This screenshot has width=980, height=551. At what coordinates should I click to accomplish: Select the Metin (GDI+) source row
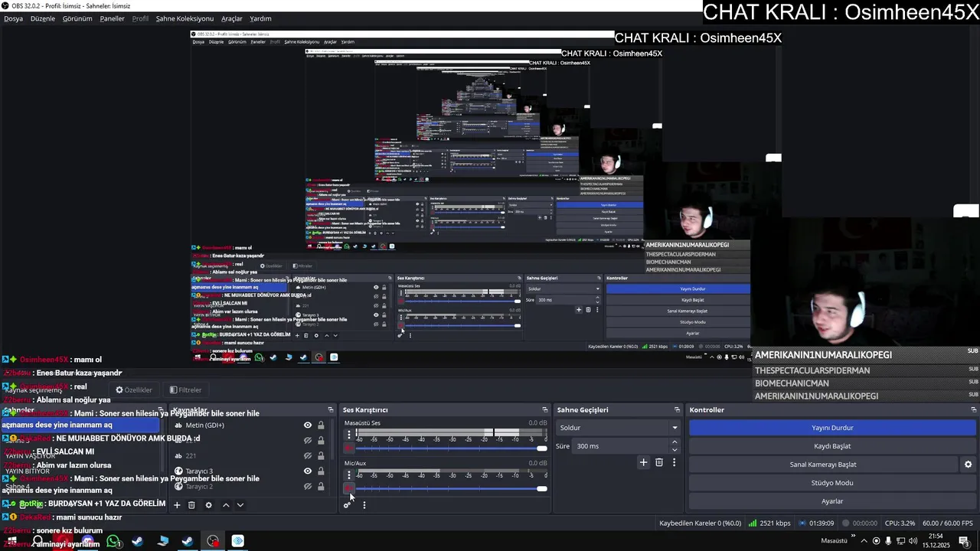click(x=250, y=425)
